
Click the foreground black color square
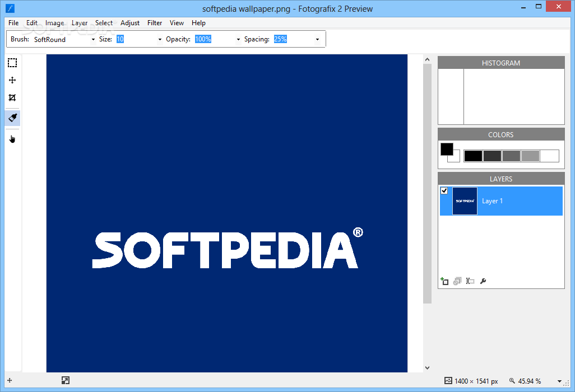click(447, 149)
